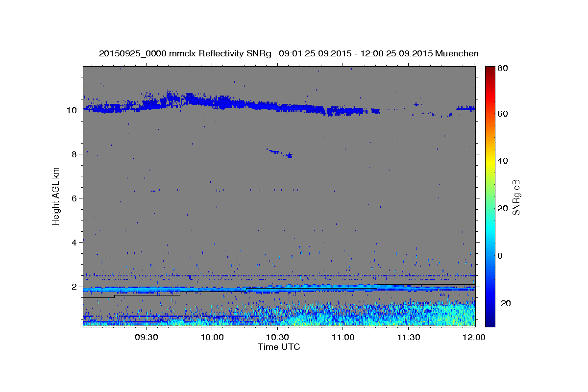588x392 pixels.
Task: Click the colorbar value 60
Action: click(503, 114)
